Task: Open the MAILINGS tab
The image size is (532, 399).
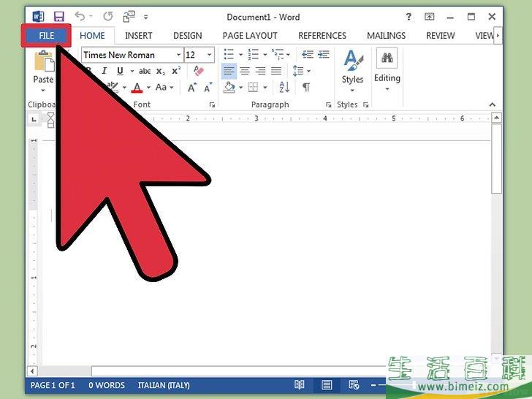Action: coord(386,36)
